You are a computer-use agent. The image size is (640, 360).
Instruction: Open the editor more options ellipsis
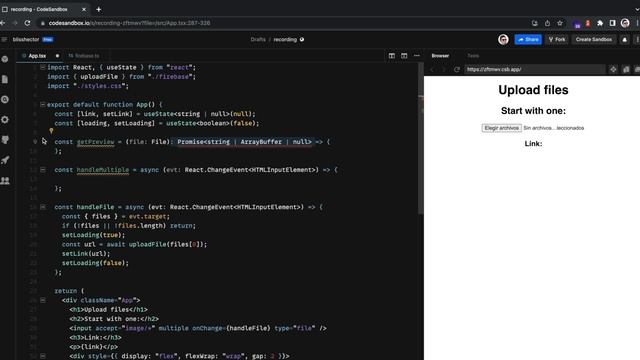click(416, 56)
